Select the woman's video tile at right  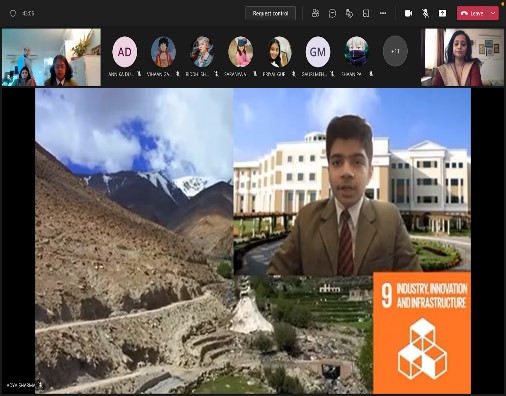click(462, 57)
